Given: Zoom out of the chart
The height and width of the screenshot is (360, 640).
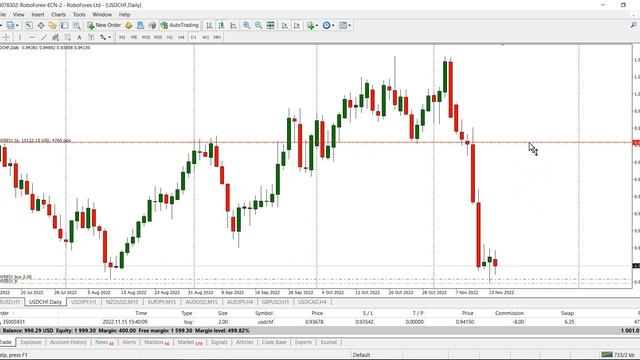Looking at the screenshot, I should tap(258, 25).
